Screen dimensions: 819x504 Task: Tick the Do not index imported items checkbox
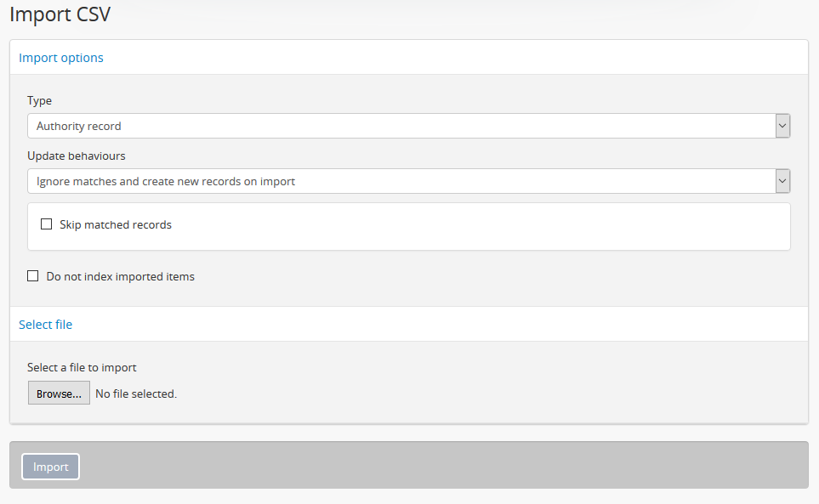coord(33,276)
